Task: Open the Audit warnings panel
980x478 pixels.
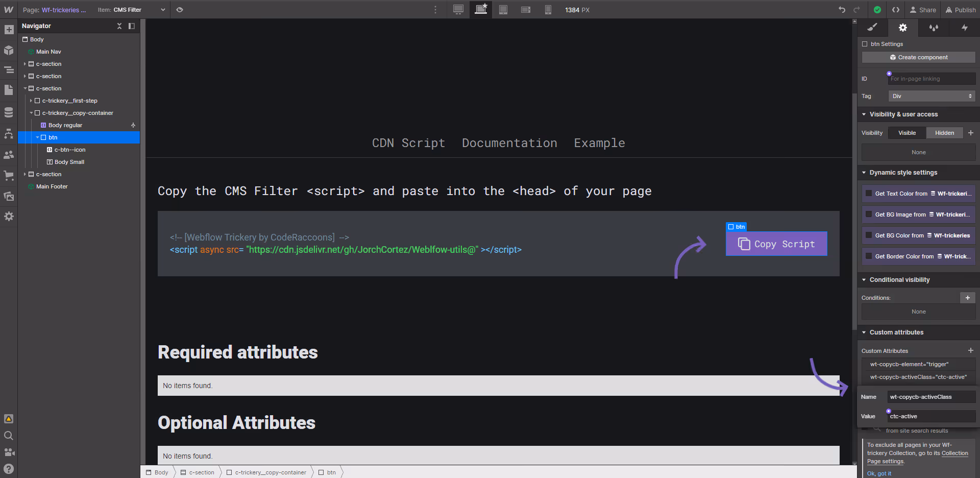Action: click(9, 419)
